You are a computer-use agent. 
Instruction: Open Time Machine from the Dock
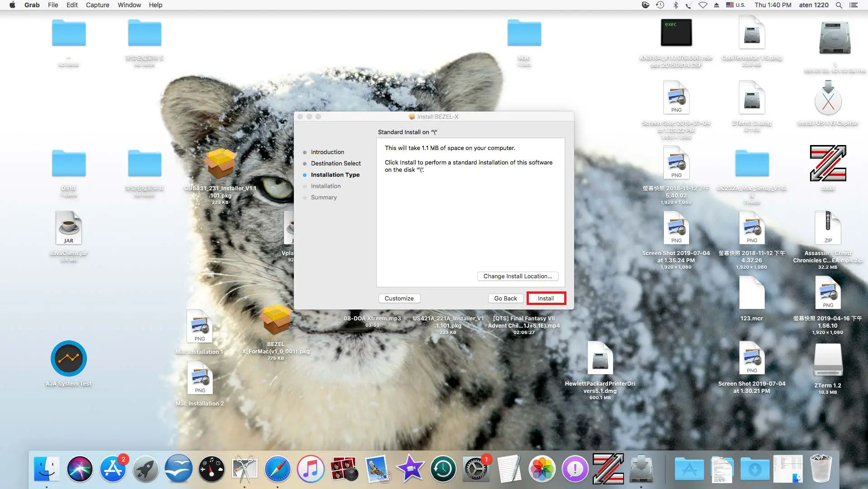(443, 469)
